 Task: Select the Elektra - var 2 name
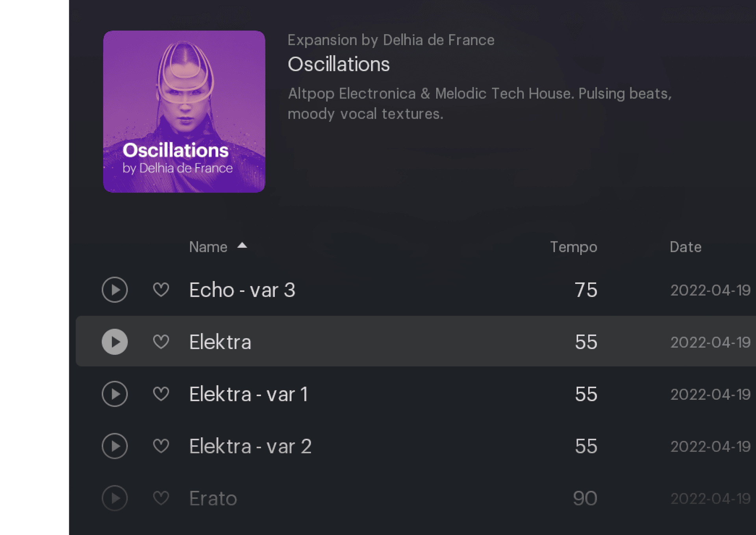[x=250, y=446]
